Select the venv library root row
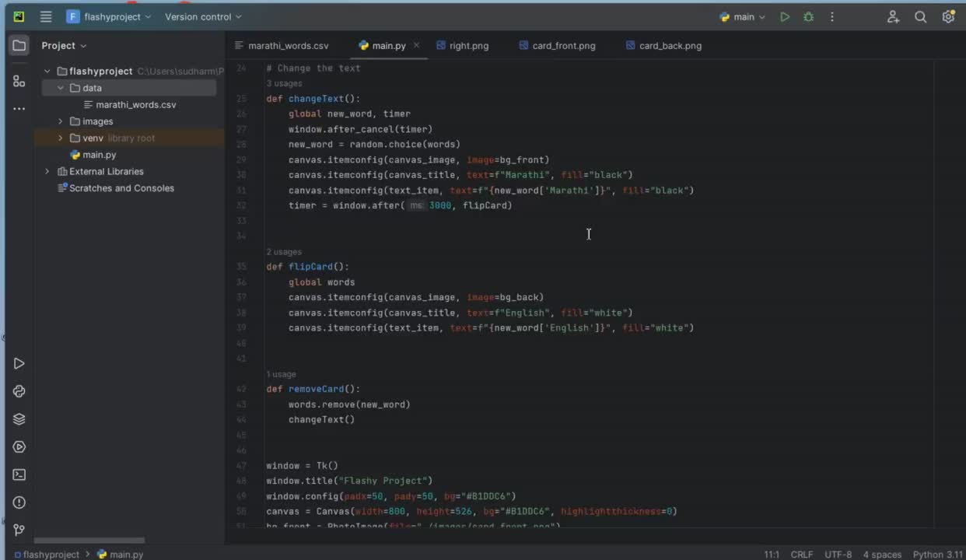The width and height of the screenshot is (966, 560). click(129, 138)
